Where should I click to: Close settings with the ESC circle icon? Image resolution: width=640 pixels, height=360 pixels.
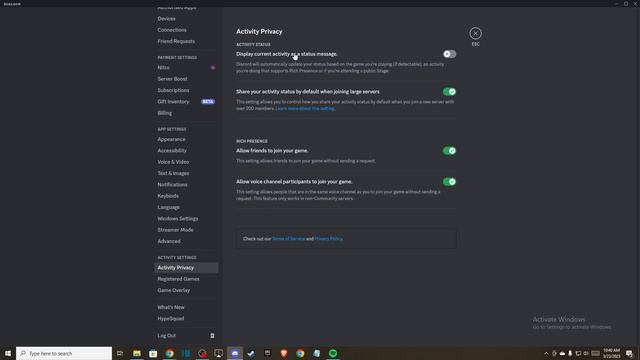pos(475,33)
